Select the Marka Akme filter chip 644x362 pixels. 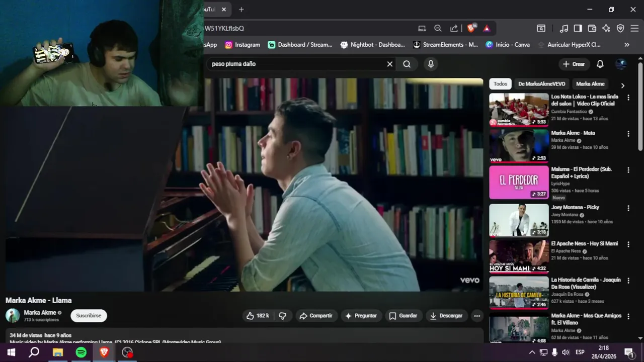pyautogui.click(x=590, y=84)
